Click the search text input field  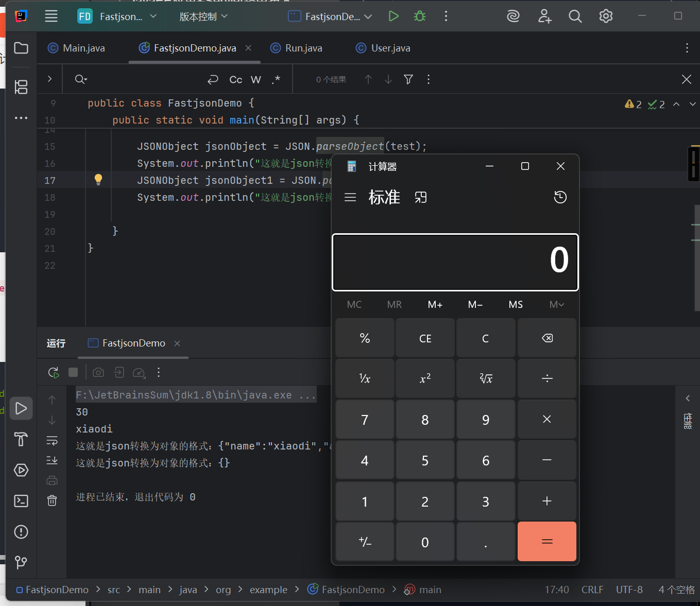click(x=147, y=79)
